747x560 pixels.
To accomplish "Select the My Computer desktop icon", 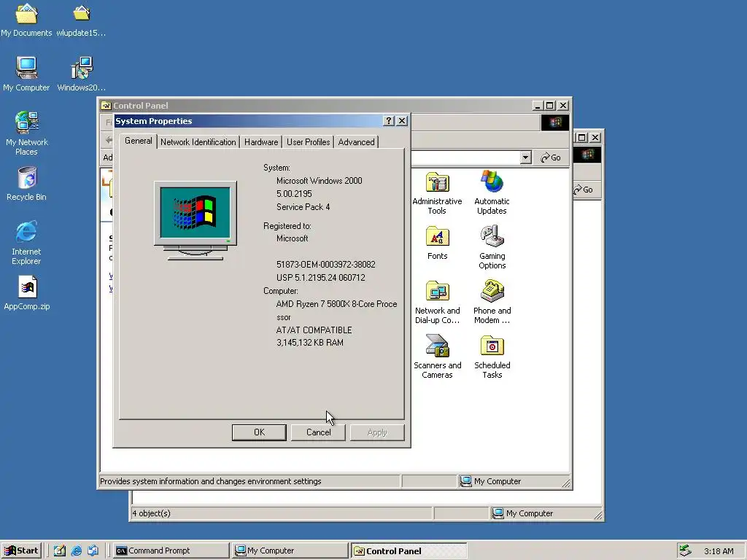I will 26,75.
